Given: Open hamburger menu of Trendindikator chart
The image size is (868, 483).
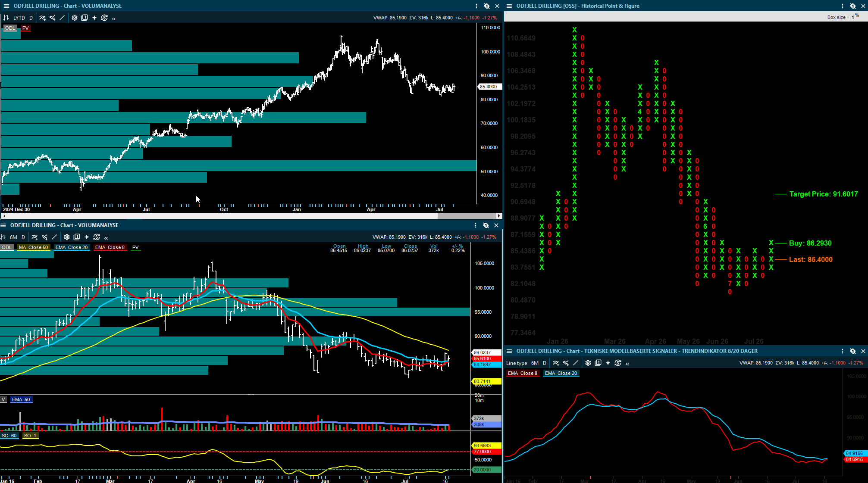Looking at the screenshot, I should tap(509, 351).
